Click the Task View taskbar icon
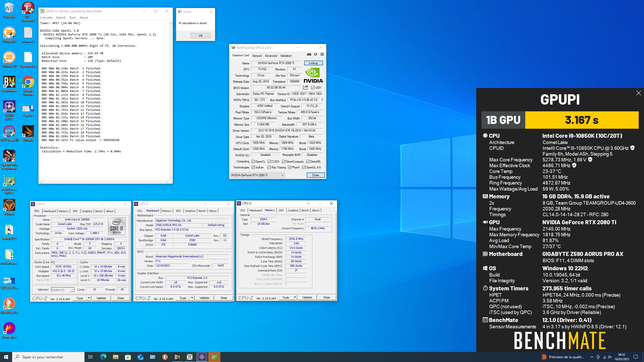 point(91,357)
